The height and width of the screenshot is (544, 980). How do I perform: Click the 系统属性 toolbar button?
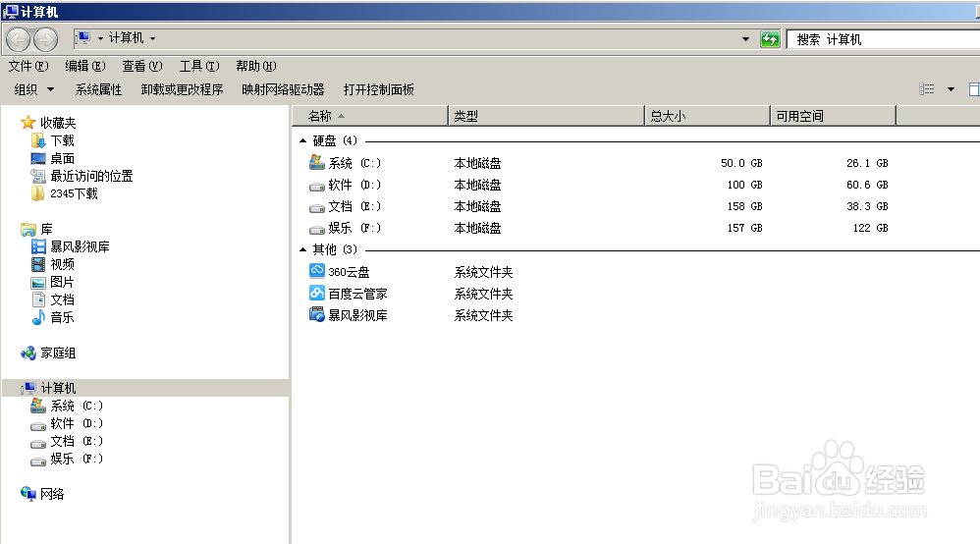coord(98,89)
